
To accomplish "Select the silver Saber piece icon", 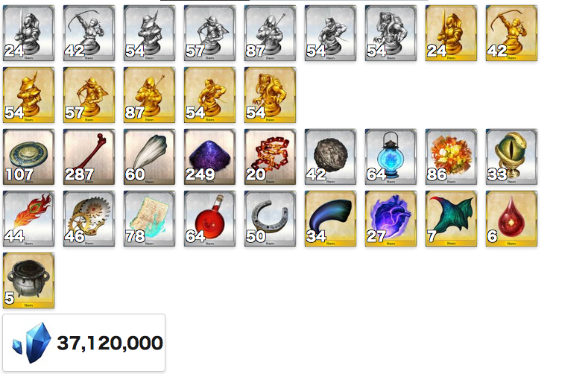I will [28, 33].
